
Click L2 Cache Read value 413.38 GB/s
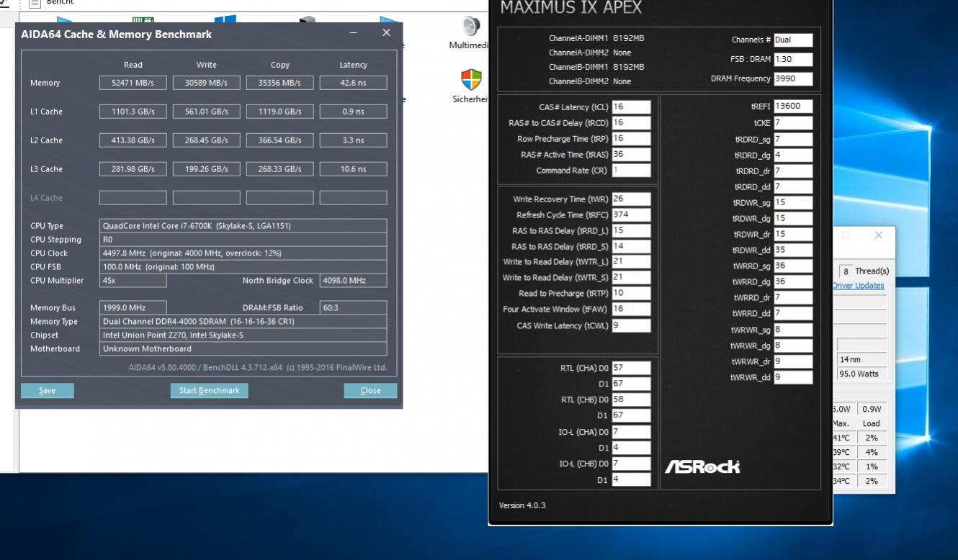click(133, 140)
